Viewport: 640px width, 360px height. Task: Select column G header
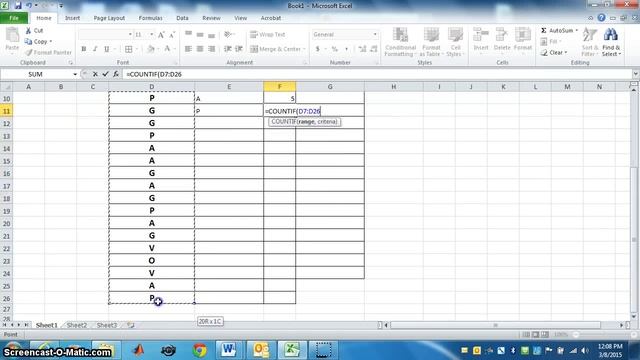tap(330, 87)
